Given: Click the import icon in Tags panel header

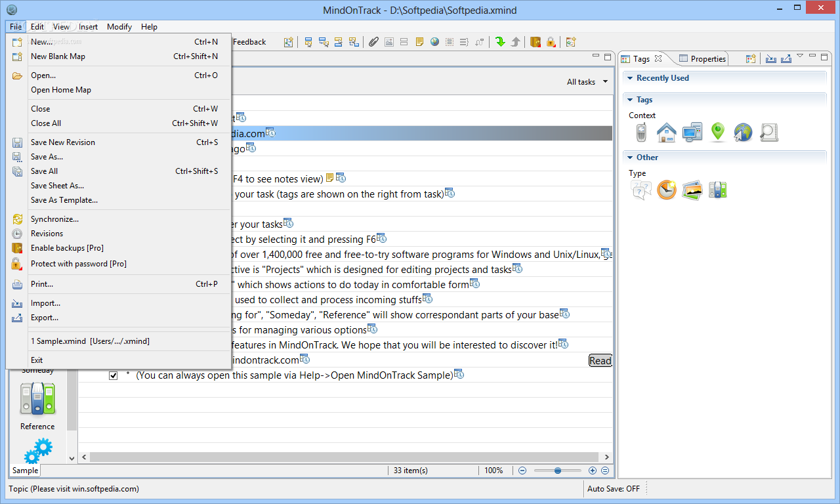Looking at the screenshot, I should tap(770, 58).
